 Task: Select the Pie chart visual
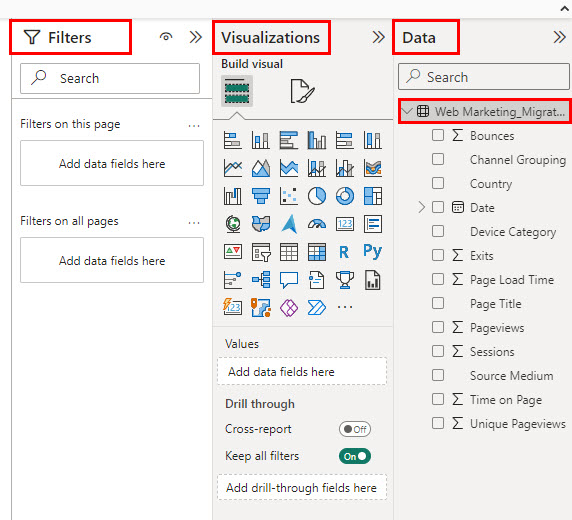(317, 196)
